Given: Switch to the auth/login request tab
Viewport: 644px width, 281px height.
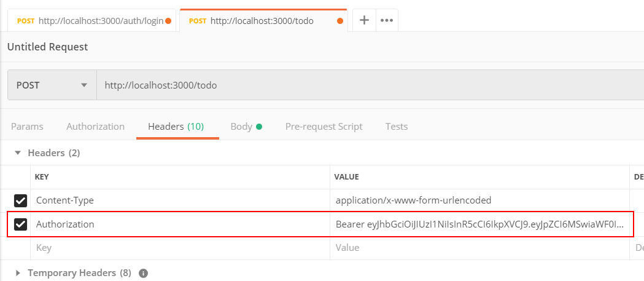Looking at the screenshot, I should pyautogui.click(x=91, y=20).
